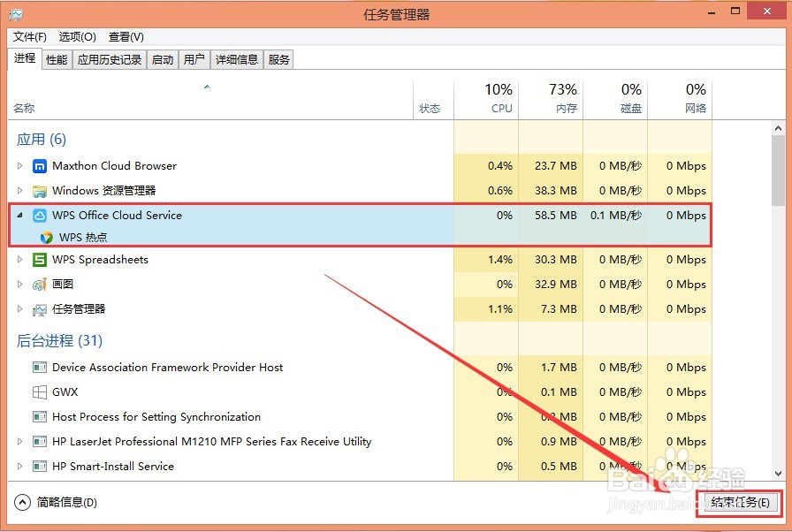Select the Device Association Framework Provider Host text

tap(168, 368)
